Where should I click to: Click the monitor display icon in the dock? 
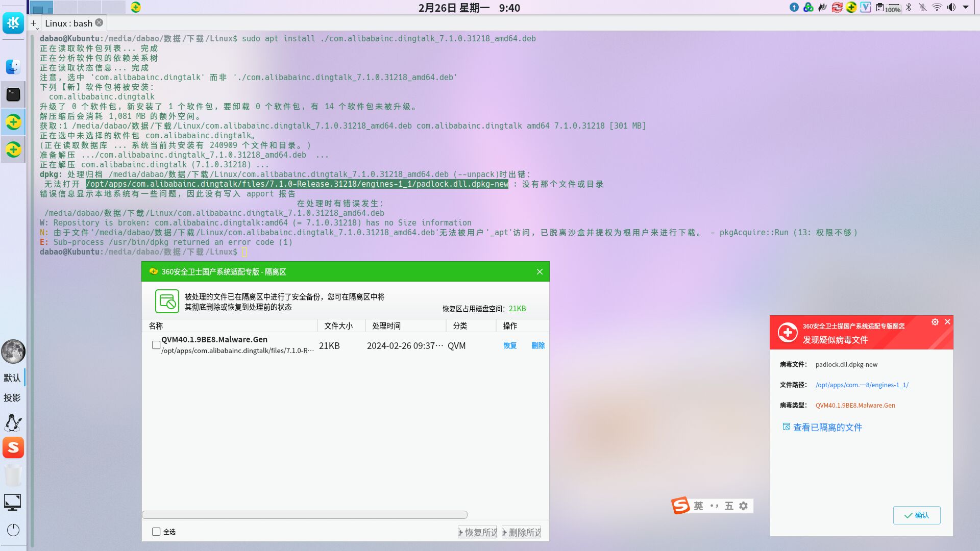tap(13, 503)
